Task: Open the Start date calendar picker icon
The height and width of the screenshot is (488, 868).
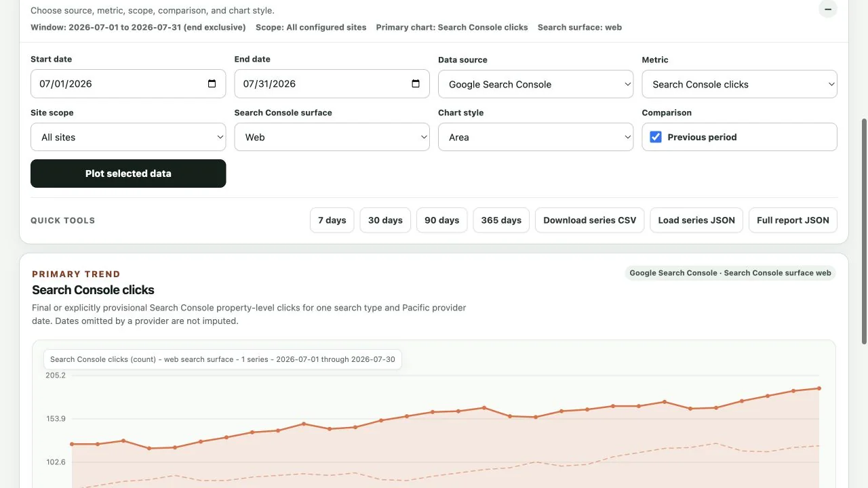Action: coord(212,84)
